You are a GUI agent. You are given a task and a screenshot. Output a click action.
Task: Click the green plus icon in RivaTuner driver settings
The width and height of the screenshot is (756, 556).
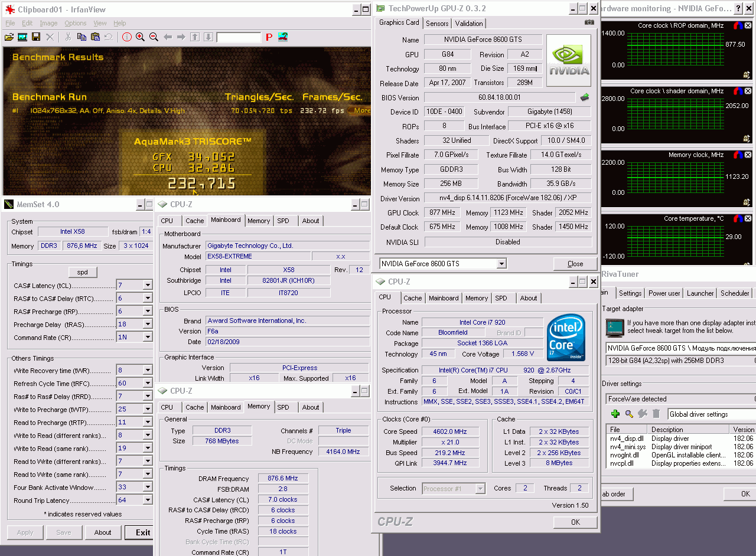point(615,414)
